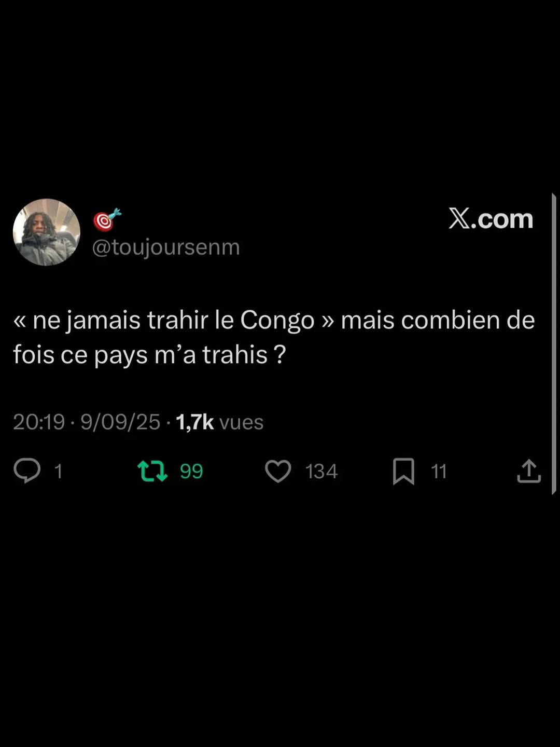Click the X glyph in the logo
This screenshot has width=560, height=747.
pos(459,219)
